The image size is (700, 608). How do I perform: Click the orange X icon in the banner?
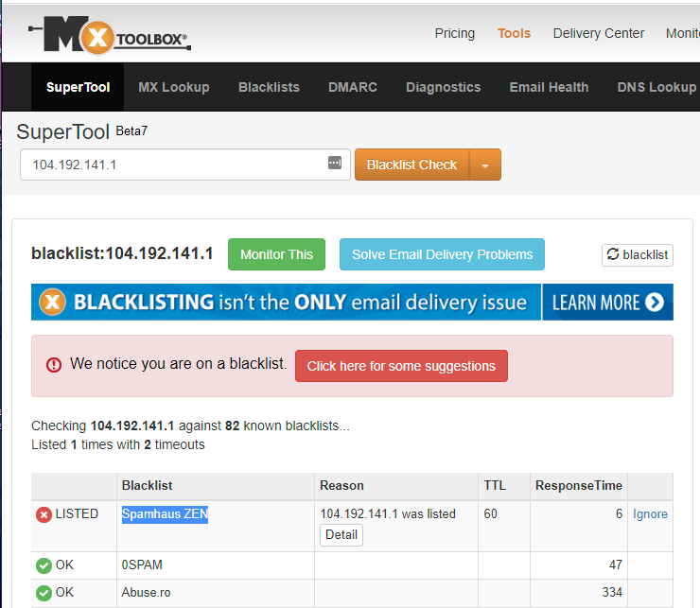pos(52,303)
